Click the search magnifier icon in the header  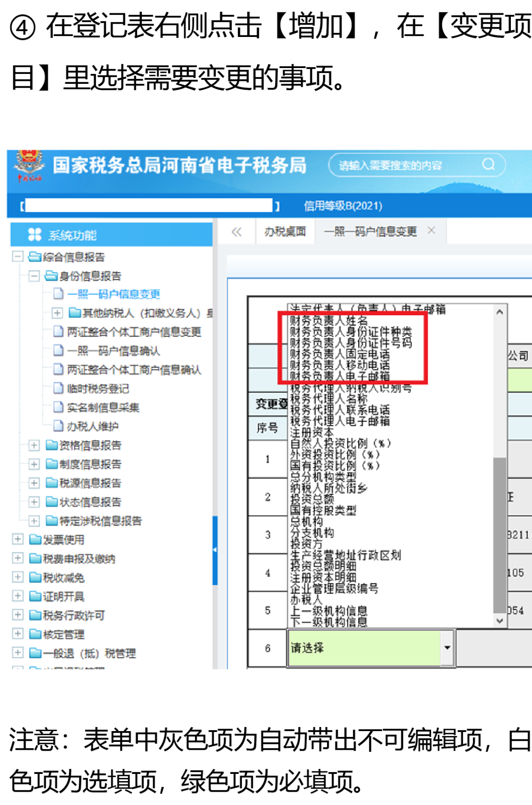[488, 164]
